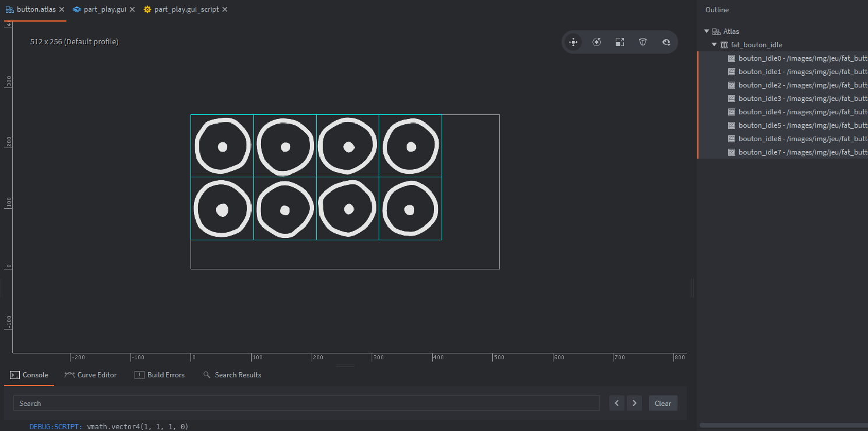
Task: Click the gui icon on part_play.gui tab
Action: coord(77,9)
